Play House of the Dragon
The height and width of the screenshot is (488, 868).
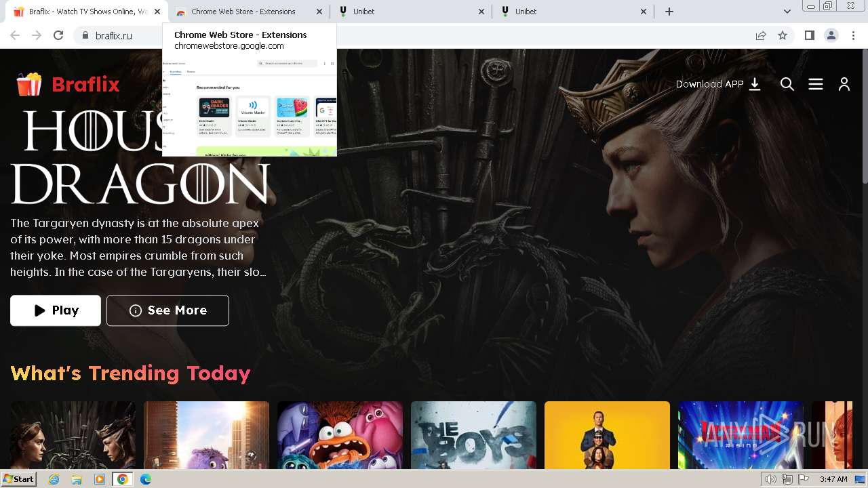pos(56,310)
